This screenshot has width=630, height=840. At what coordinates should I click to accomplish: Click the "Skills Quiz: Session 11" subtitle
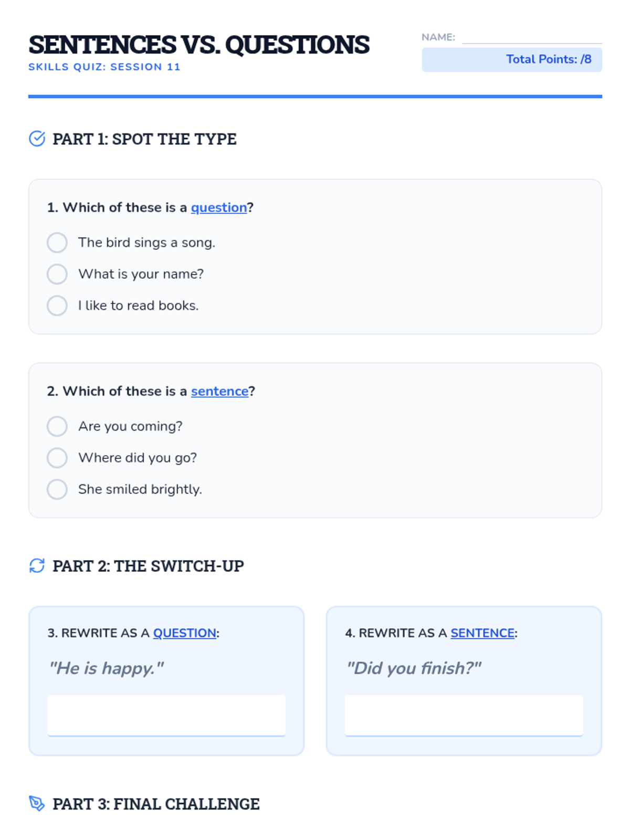pos(104,67)
